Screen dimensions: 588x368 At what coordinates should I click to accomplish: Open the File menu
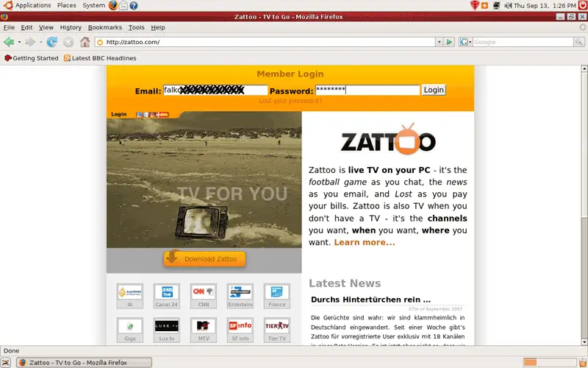[x=9, y=27]
